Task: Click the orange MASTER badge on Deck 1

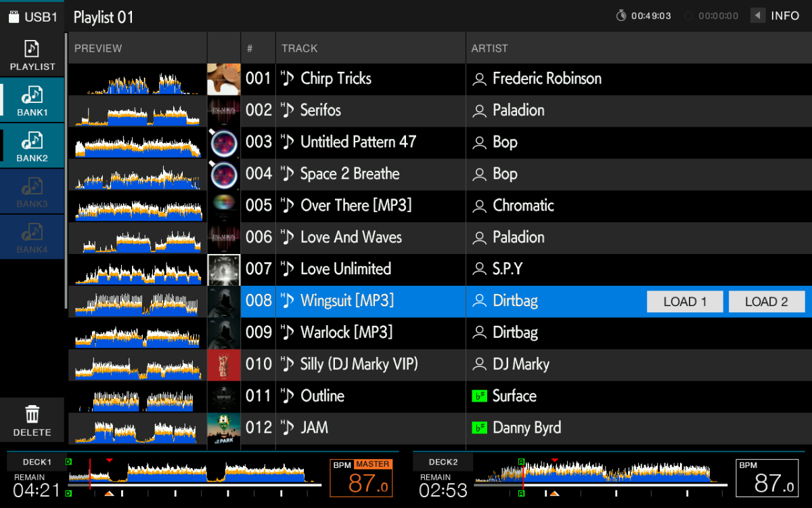Action: 373,464
